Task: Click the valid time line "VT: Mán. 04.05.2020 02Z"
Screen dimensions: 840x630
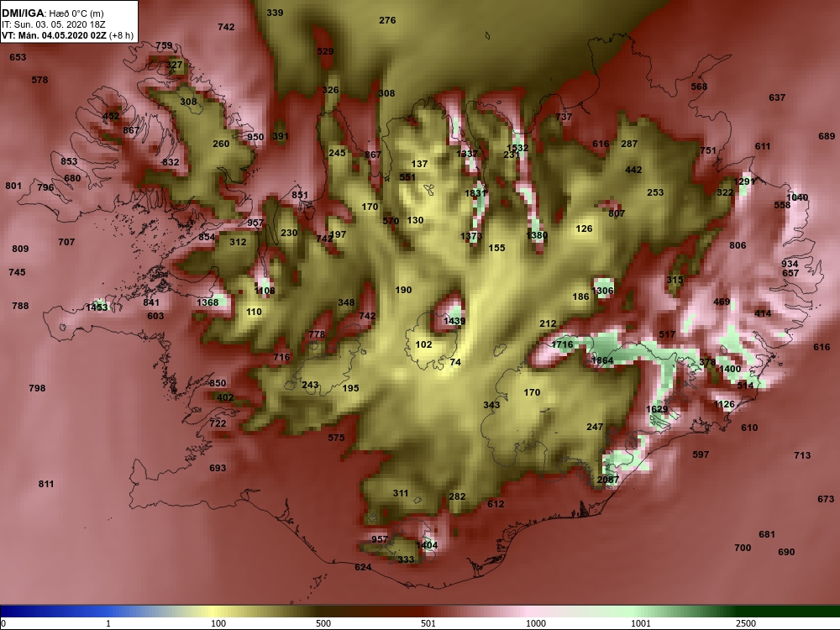Action: click(x=55, y=35)
